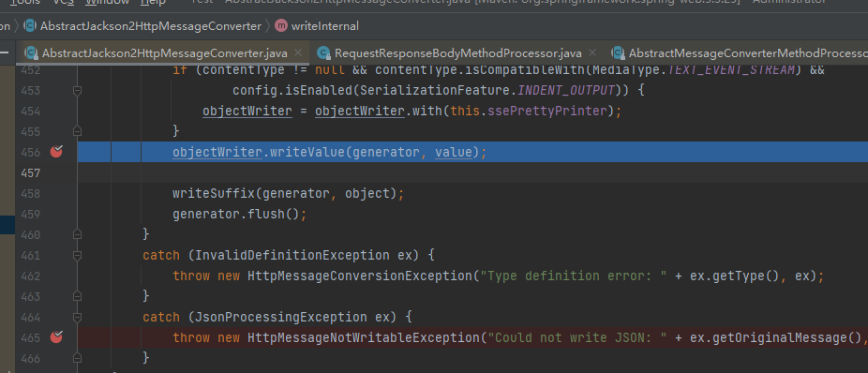This screenshot has width=868, height=373.
Task: Switch to AbstractJackson2HttpMessageConverter.java tab
Action: [164, 53]
